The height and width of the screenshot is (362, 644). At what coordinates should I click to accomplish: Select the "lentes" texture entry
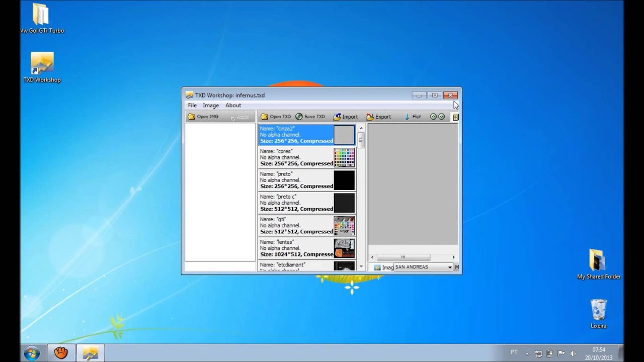tap(307, 248)
